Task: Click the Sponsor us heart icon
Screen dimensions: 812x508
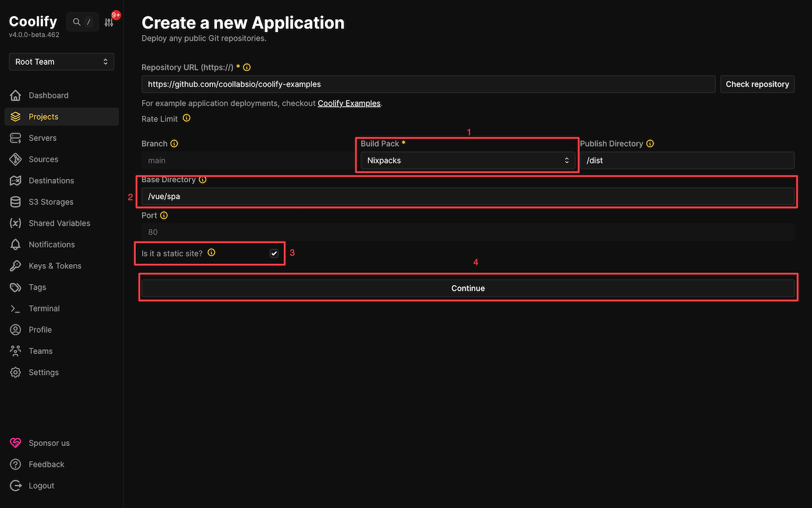Action: pyautogui.click(x=15, y=443)
